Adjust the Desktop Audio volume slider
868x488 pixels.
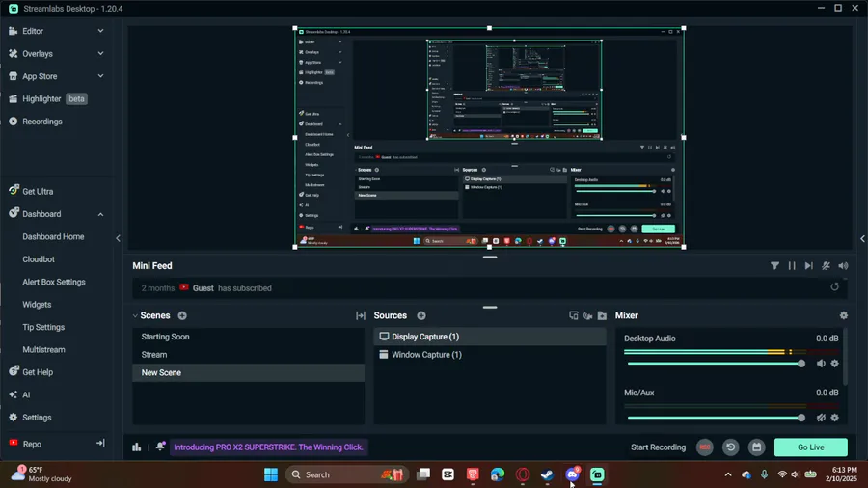tap(715, 364)
